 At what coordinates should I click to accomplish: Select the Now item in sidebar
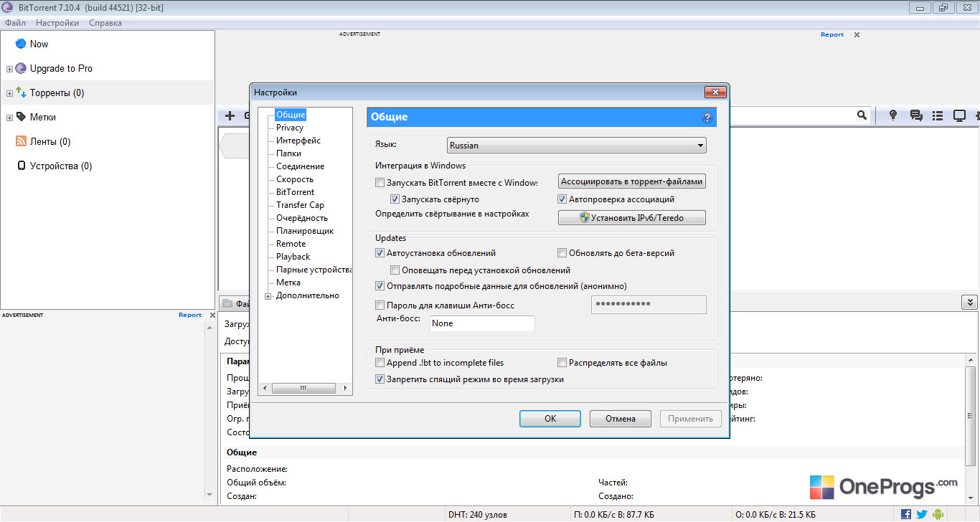point(39,44)
